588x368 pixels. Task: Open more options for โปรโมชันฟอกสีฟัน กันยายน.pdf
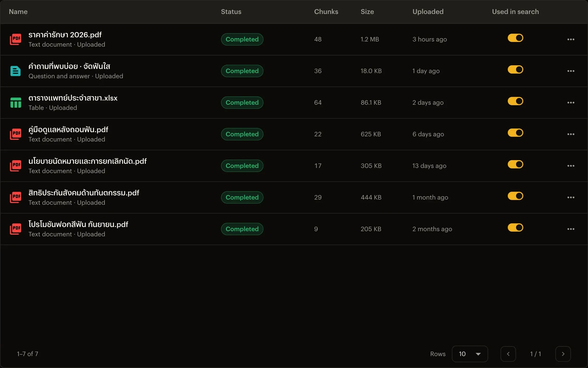point(571,229)
